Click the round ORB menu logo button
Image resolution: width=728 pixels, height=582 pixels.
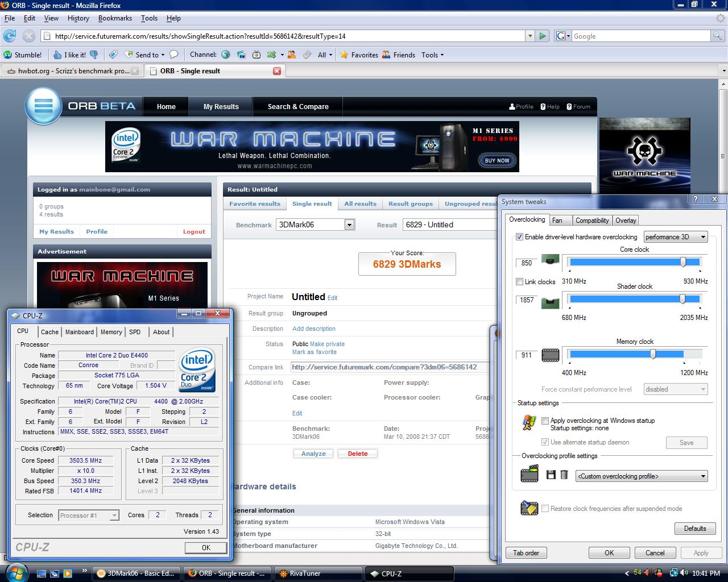[x=43, y=106]
